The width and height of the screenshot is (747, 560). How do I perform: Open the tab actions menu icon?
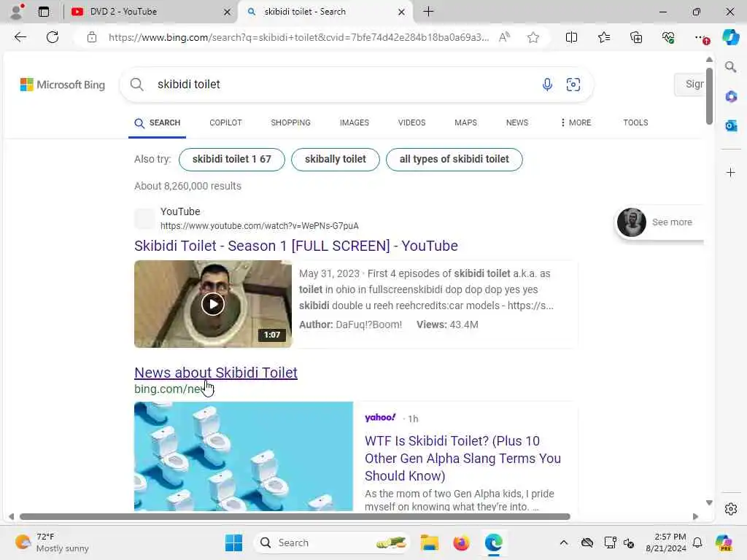coord(43,12)
